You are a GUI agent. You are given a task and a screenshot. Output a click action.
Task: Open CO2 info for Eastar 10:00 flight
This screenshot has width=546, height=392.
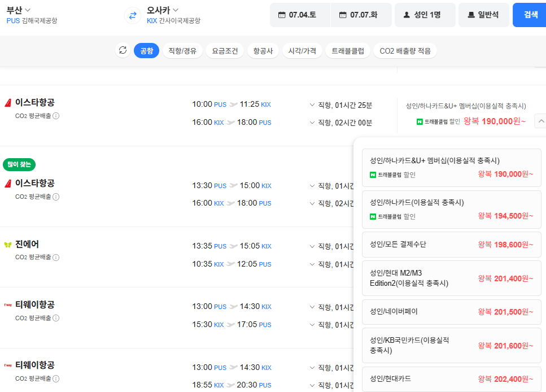click(x=56, y=116)
